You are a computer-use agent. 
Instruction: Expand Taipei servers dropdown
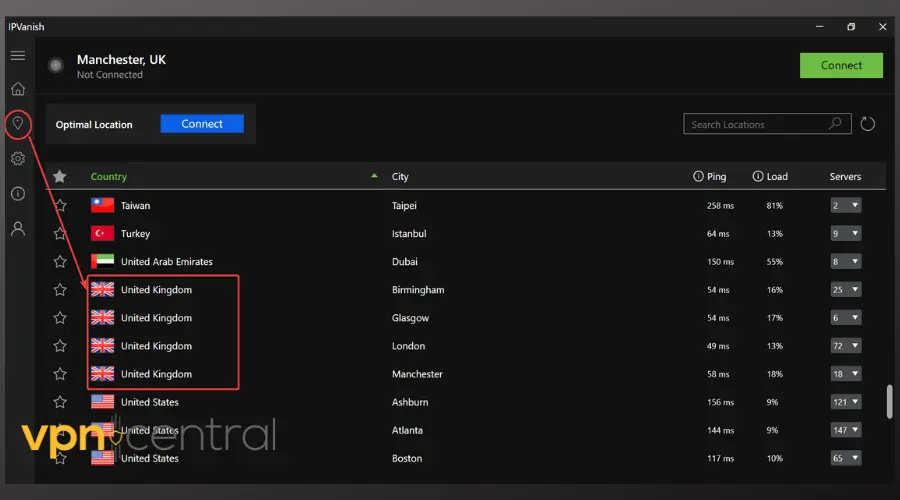pyautogui.click(x=845, y=205)
